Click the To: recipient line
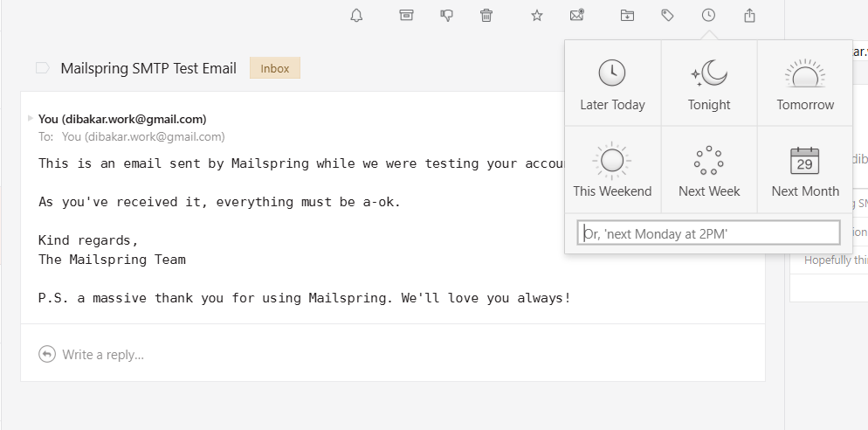The width and height of the screenshot is (868, 430). [132, 136]
